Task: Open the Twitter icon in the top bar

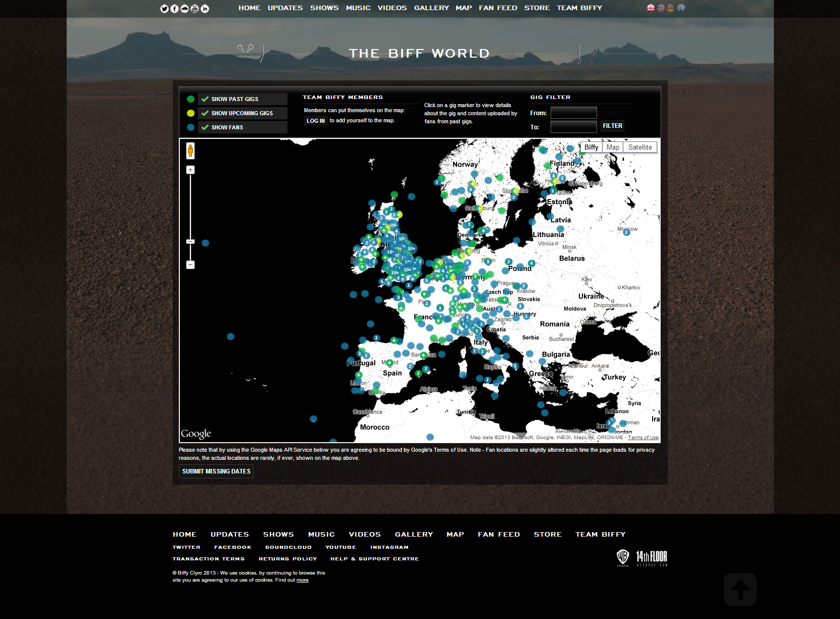Action: coord(164,9)
